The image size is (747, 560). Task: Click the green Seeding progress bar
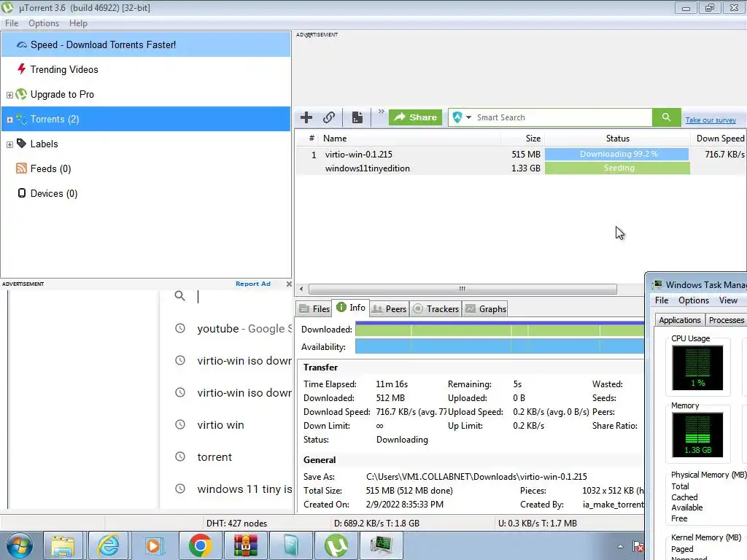pos(617,168)
